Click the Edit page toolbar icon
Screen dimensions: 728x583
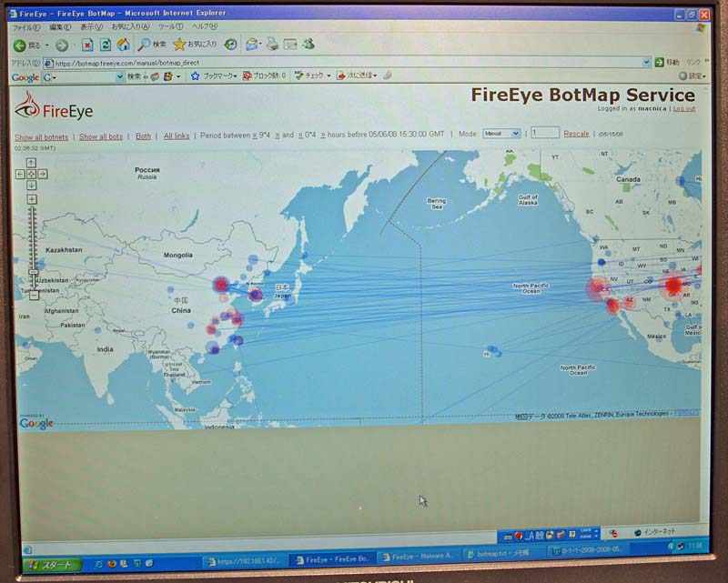click(x=290, y=44)
